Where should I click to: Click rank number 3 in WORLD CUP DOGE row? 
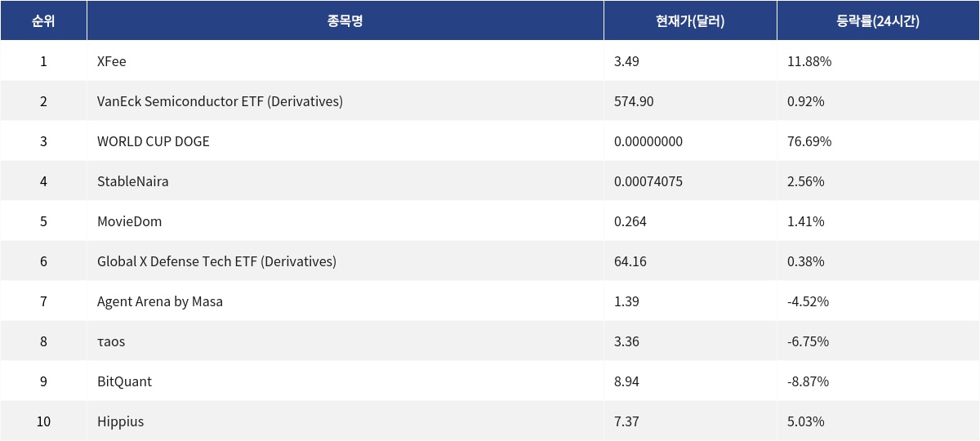pyautogui.click(x=43, y=141)
